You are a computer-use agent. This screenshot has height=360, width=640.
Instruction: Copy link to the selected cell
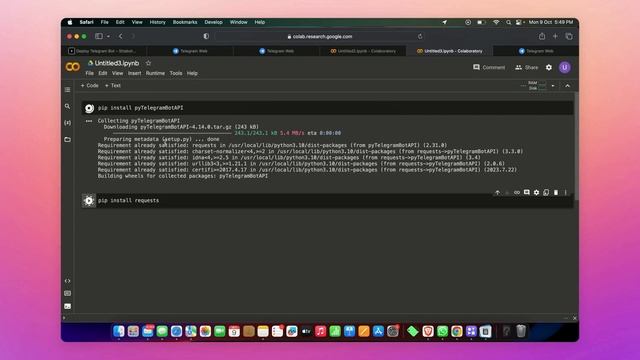pos(517,192)
